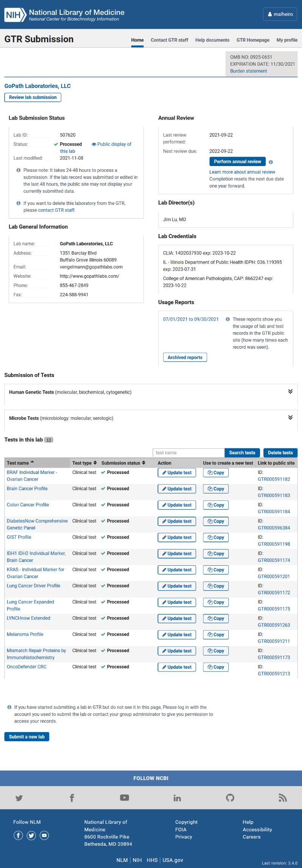Sort the table by Test type
The width and height of the screenshot is (302, 868).
click(x=85, y=463)
